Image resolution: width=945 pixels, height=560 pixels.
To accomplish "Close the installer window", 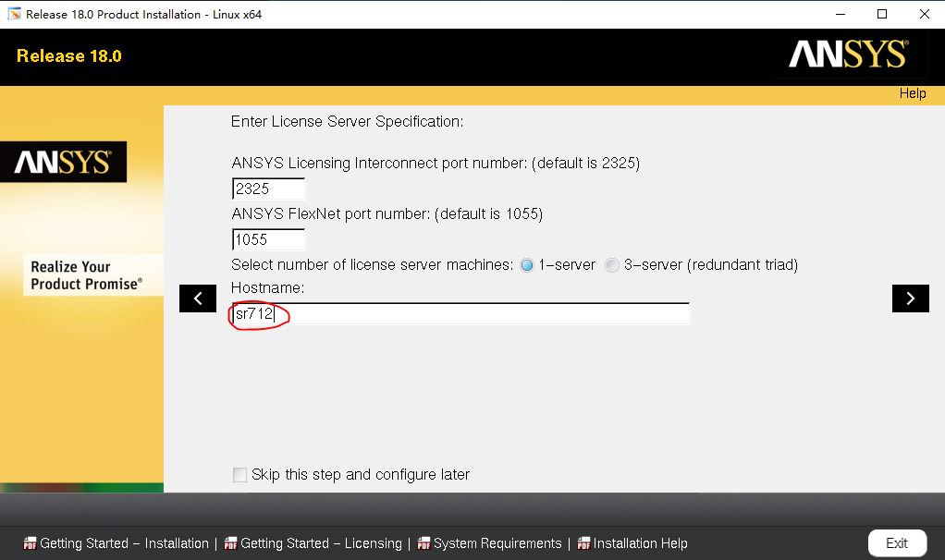I will tap(924, 14).
